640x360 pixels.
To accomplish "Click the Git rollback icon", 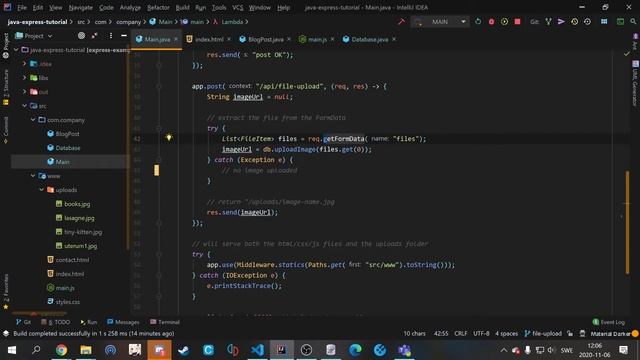I will pos(587,22).
